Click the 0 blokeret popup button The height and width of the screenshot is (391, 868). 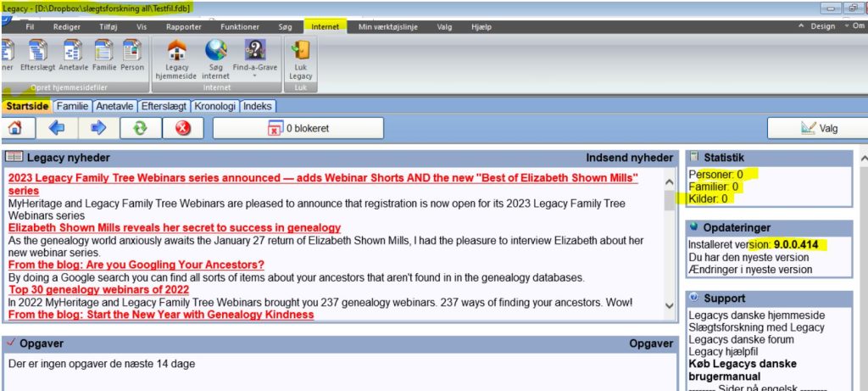pyautogui.click(x=298, y=128)
